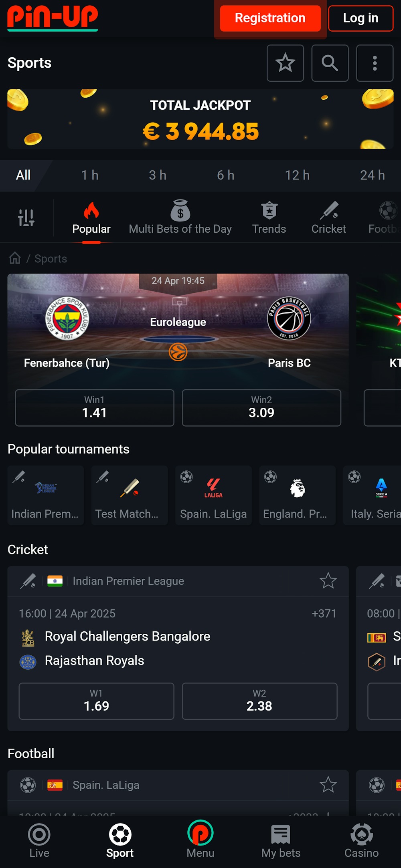401x868 pixels.
Task: Click the Registration button
Action: 270,18
